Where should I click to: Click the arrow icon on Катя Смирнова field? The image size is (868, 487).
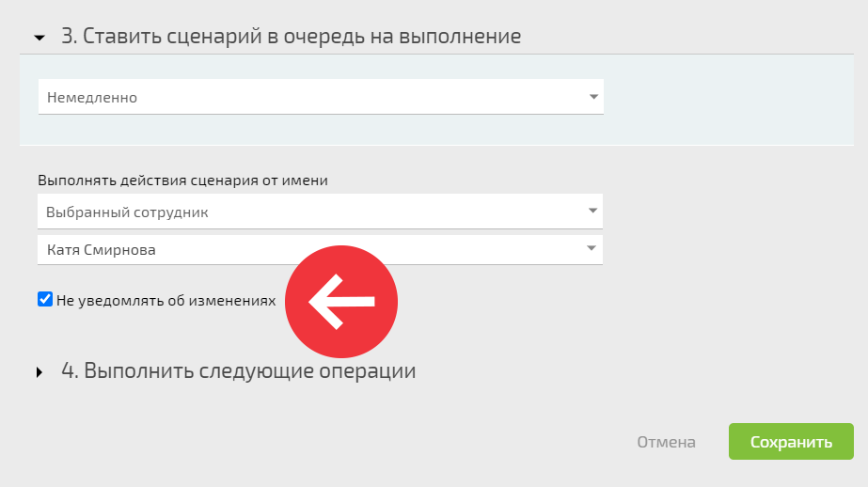(592, 248)
